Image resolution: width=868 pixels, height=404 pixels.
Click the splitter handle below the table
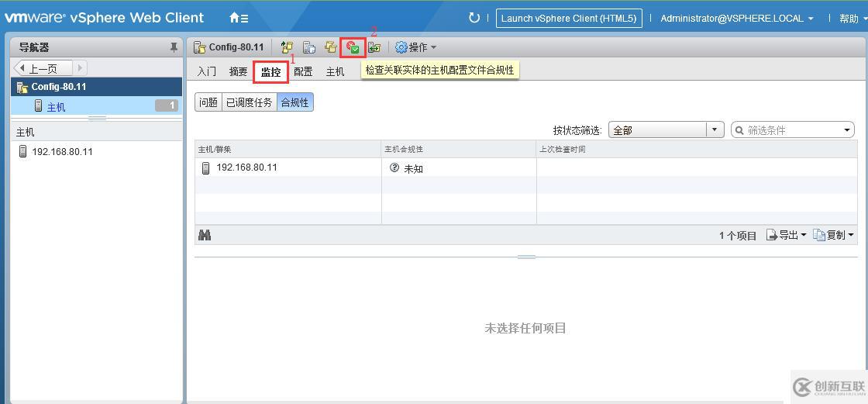tap(526, 257)
